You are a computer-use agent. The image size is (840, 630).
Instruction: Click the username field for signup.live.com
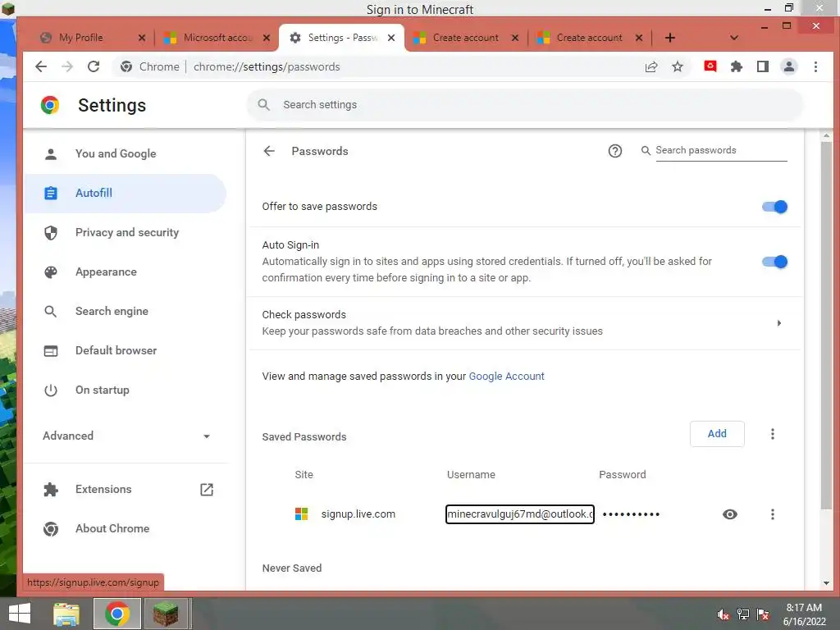pos(519,514)
